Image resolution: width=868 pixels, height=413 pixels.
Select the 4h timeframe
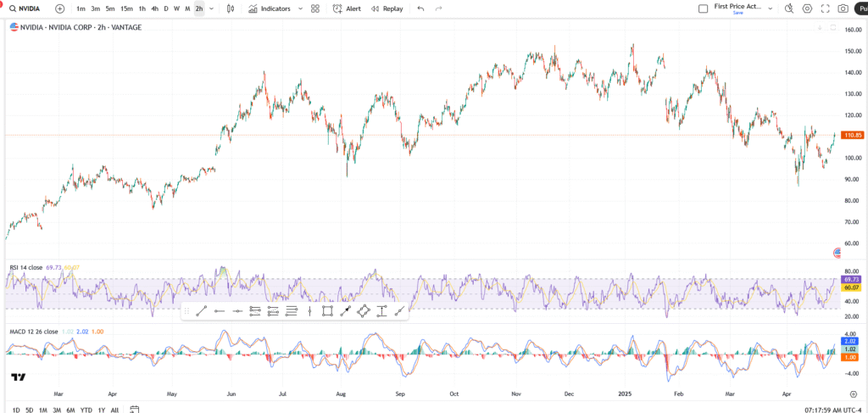point(154,8)
